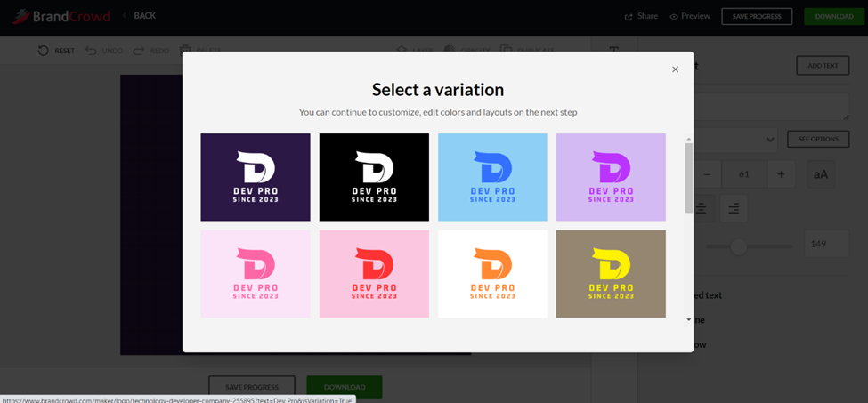Image resolution: width=868 pixels, height=403 pixels.
Task: Open the font dropdown arrow
Action: click(x=770, y=140)
